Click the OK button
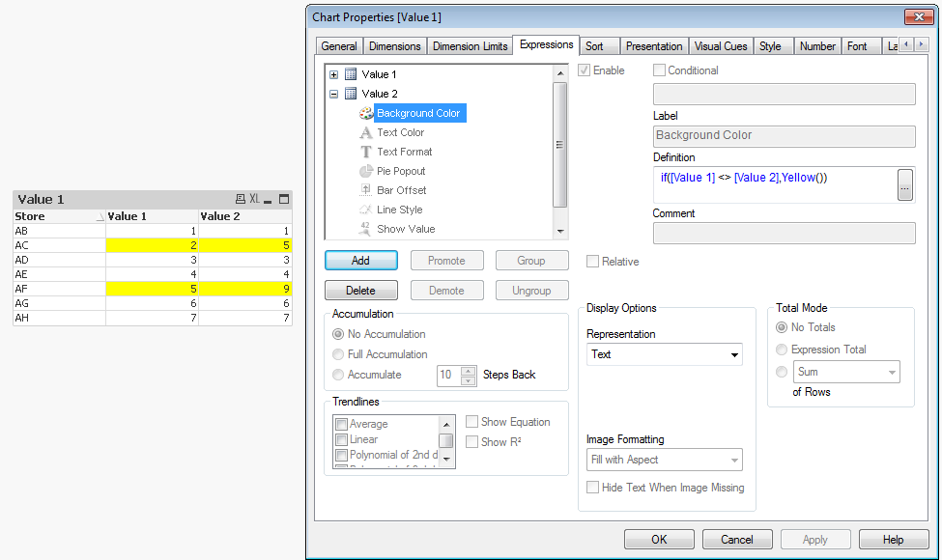This screenshot has width=942, height=560. point(659,540)
